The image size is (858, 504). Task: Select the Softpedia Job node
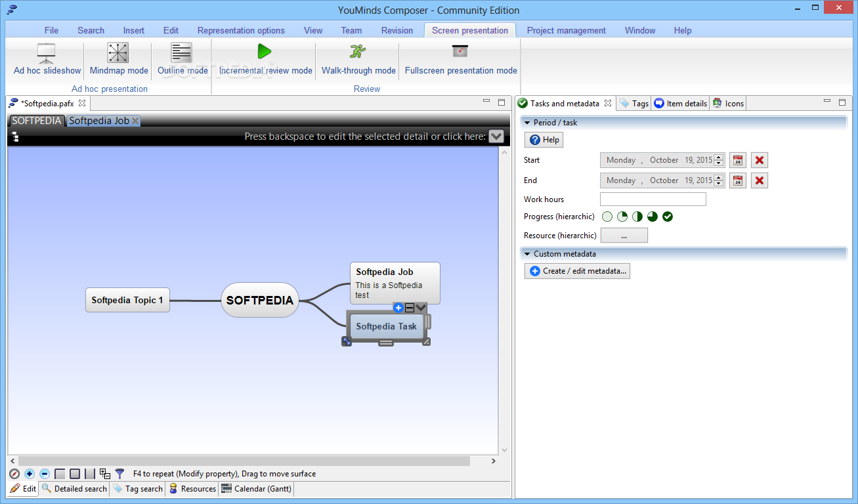pos(395,283)
